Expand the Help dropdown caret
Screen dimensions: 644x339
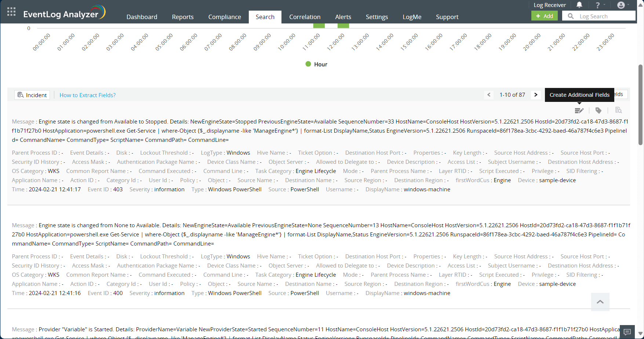(x=604, y=5)
